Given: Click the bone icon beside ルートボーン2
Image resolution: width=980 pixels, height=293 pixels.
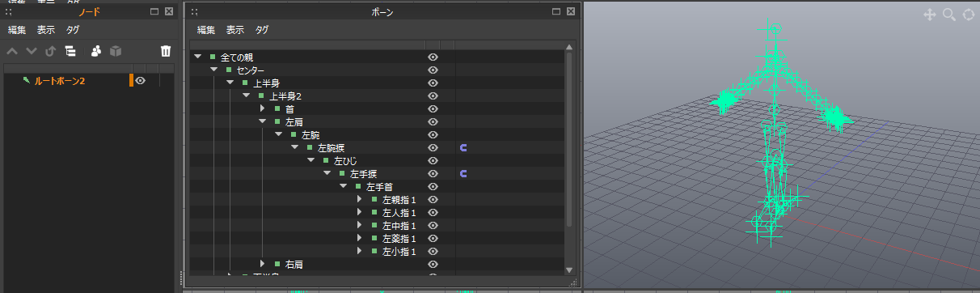Looking at the screenshot, I should pyautogui.click(x=27, y=80).
